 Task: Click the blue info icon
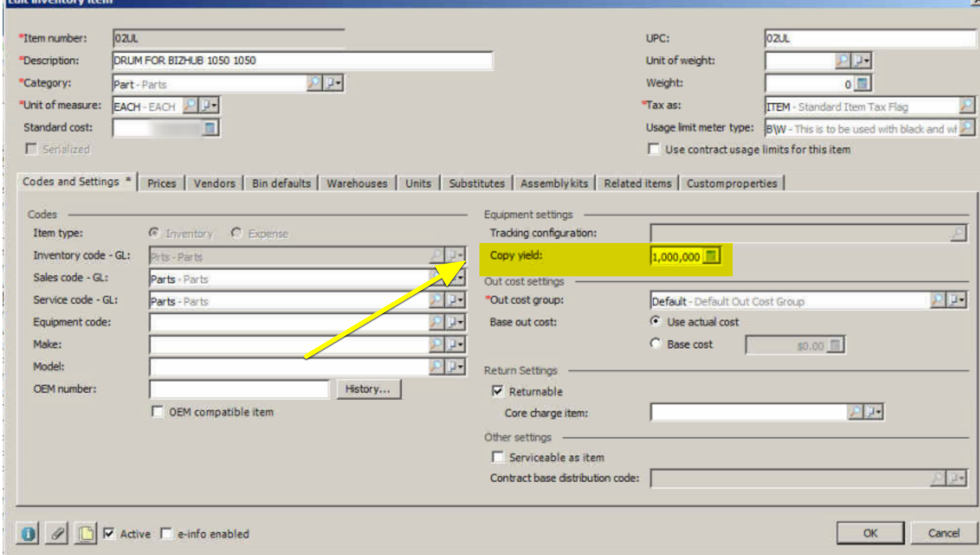[x=27, y=533]
